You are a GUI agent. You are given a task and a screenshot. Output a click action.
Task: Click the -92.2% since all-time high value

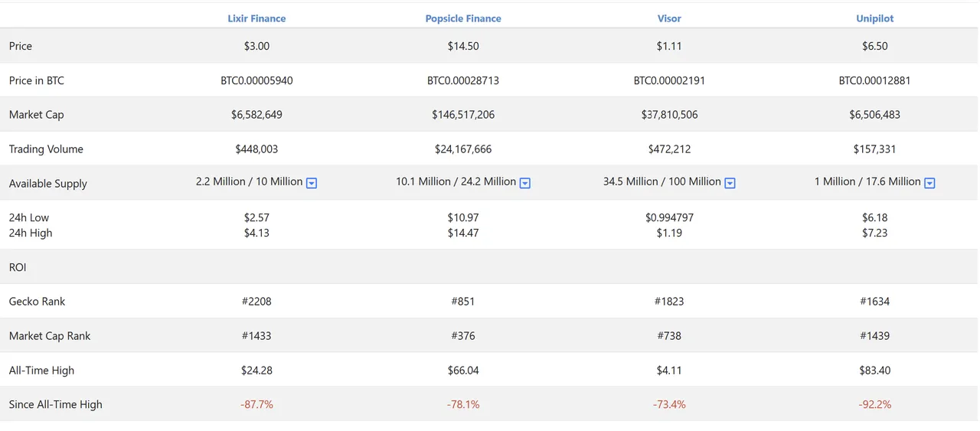point(874,404)
